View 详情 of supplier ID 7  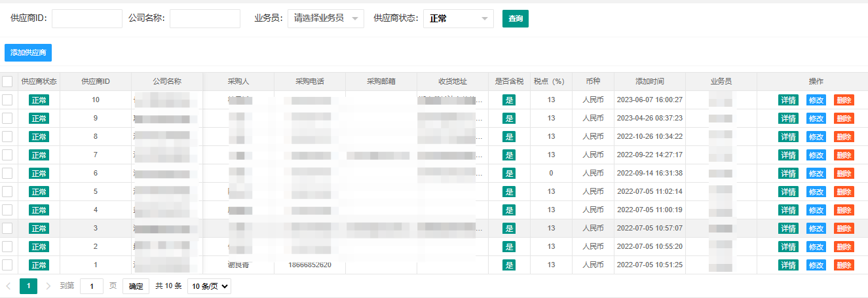pos(788,155)
